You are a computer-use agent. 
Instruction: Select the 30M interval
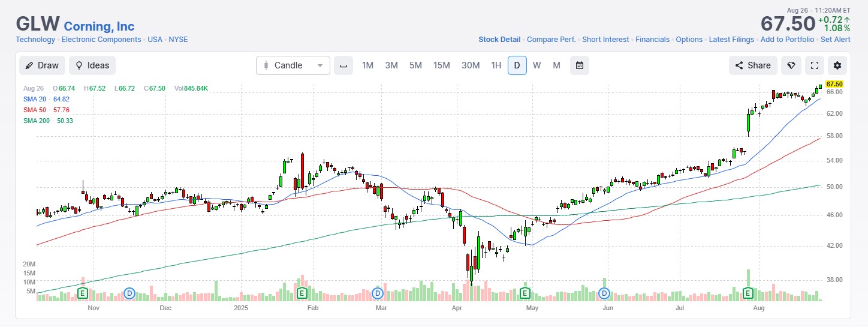pos(471,65)
